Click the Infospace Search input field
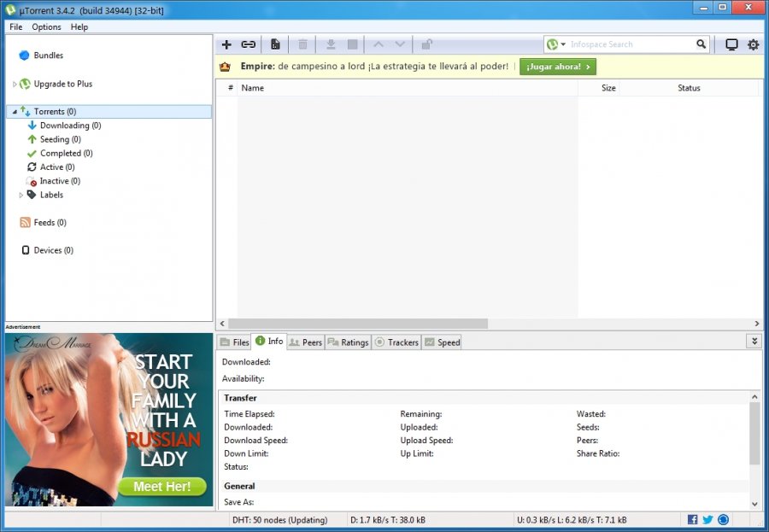This screenshot has height=532, width=769. tap(631, 44)
